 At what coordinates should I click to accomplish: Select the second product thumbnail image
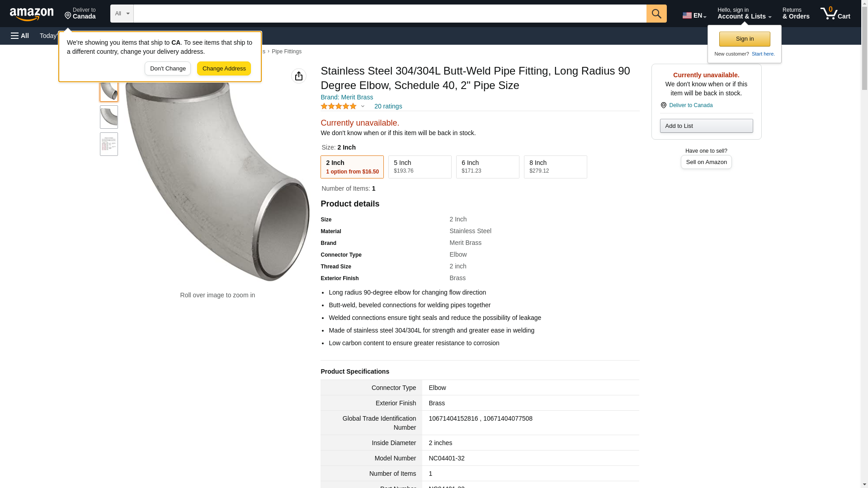coord(109,117)
